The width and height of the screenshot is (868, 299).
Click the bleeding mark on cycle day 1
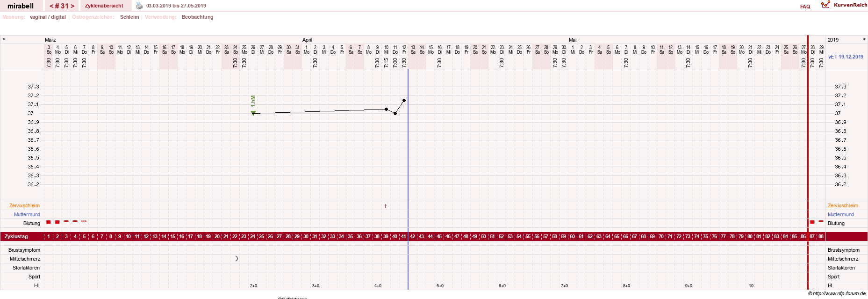pos(48,222)
